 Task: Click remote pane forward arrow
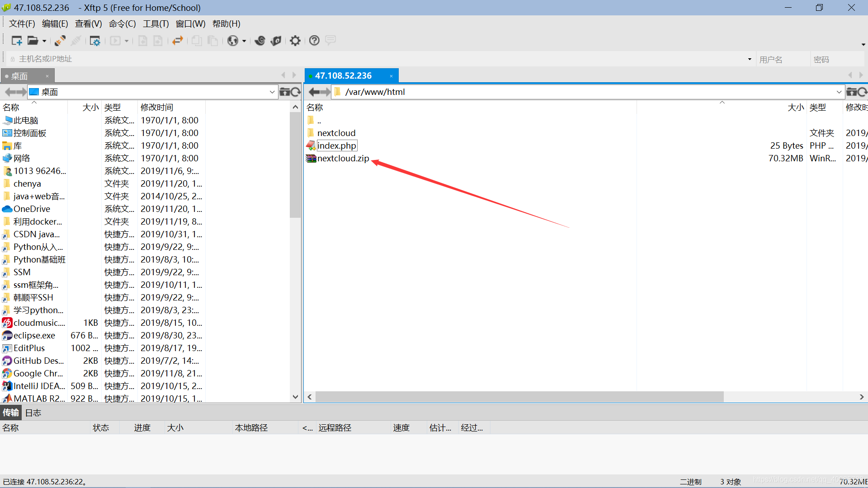(325, 92)
